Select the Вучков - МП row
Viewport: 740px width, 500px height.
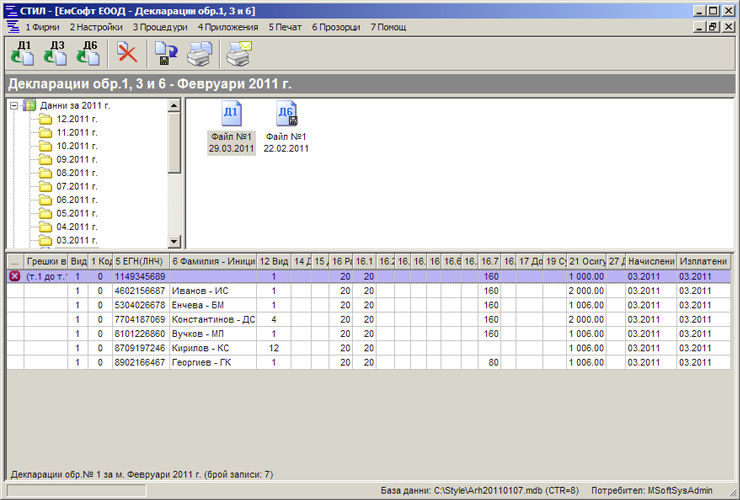369,334
